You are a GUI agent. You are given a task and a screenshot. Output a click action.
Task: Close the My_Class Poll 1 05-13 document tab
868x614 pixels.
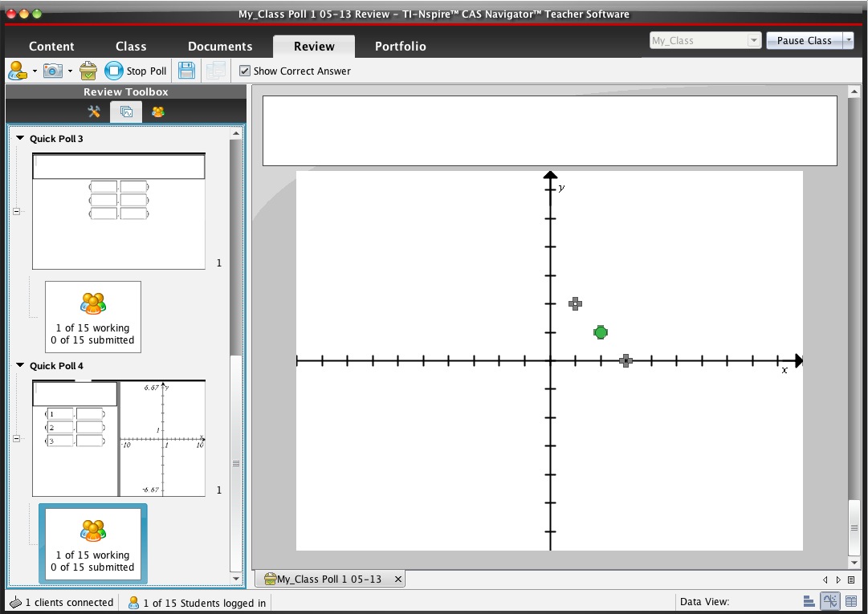[x=397, y=579]
